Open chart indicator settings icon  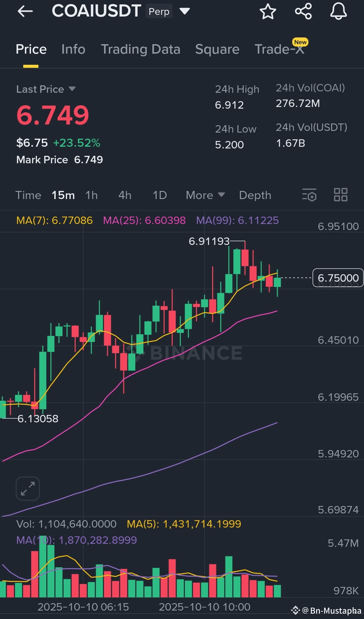309,195
